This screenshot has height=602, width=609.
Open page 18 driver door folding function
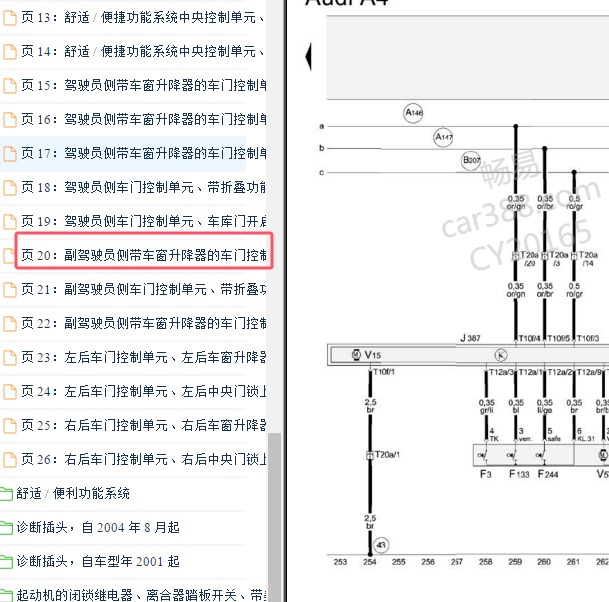tap(143, 188)
